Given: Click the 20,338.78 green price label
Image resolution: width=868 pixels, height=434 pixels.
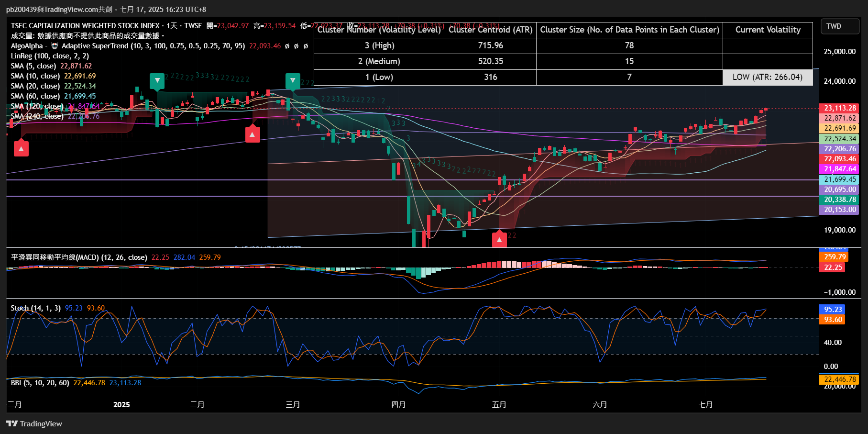Looking at the screenshot, I should pyautogui.click(x=840, y=200).
